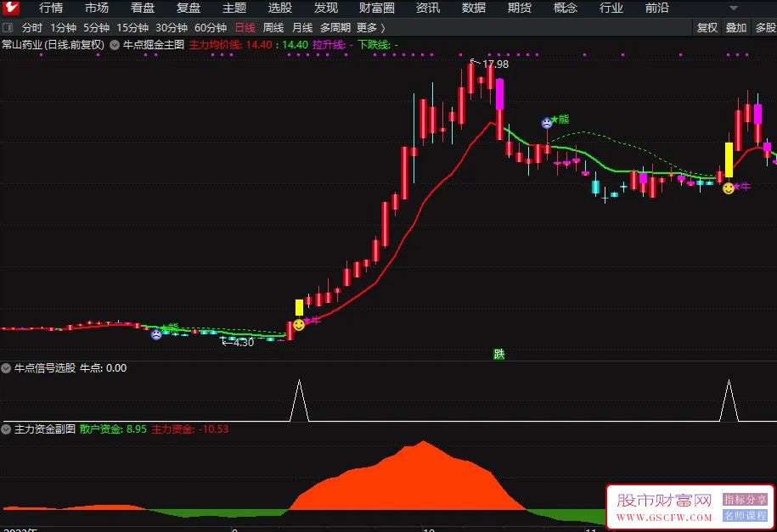The image size is (777, 532).
Task: Toggle the side panel icon beside 分时
Action: 8,28
